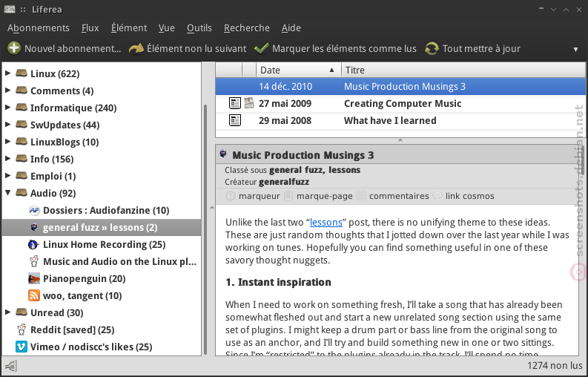This screenshot has height=377, width=588.
Task: Click the unread state icon for 27 mai 2009
Action: click(235, 103)
